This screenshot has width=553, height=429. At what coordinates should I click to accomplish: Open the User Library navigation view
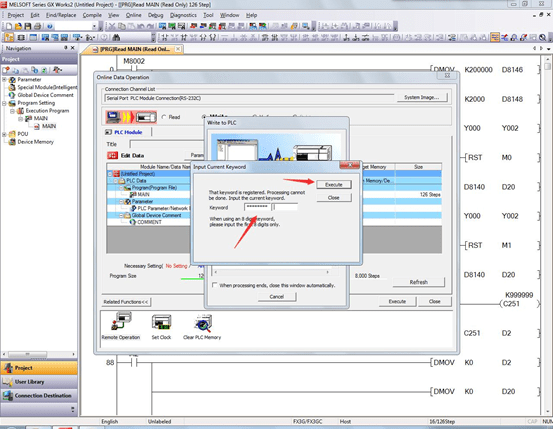[39, 382]
